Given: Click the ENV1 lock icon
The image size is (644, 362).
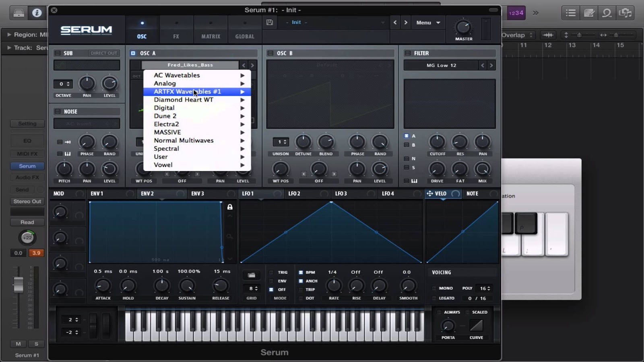Looking at the screenshot, I should pyautogui.click(x=230, y=207).
